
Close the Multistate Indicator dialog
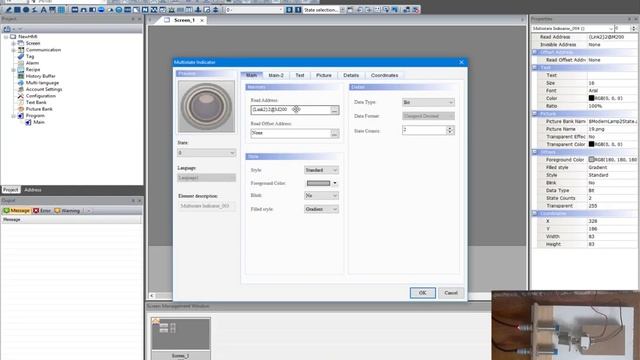461,62
